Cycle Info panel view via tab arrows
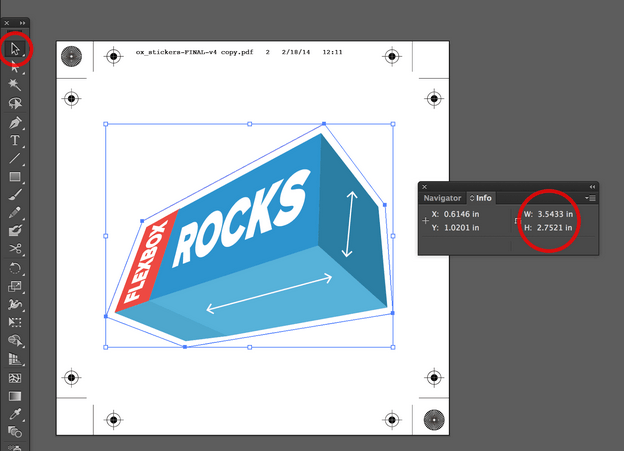 (x=472, y=198)
